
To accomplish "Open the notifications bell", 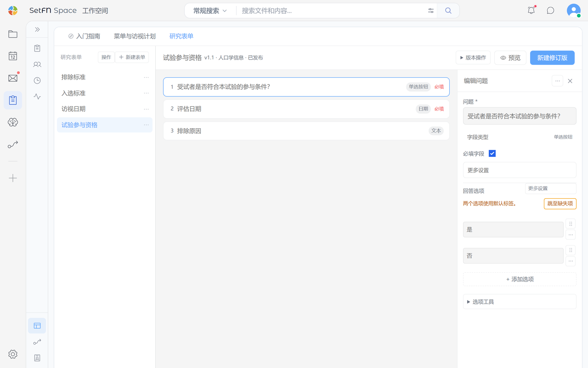I will coord(531,11).
